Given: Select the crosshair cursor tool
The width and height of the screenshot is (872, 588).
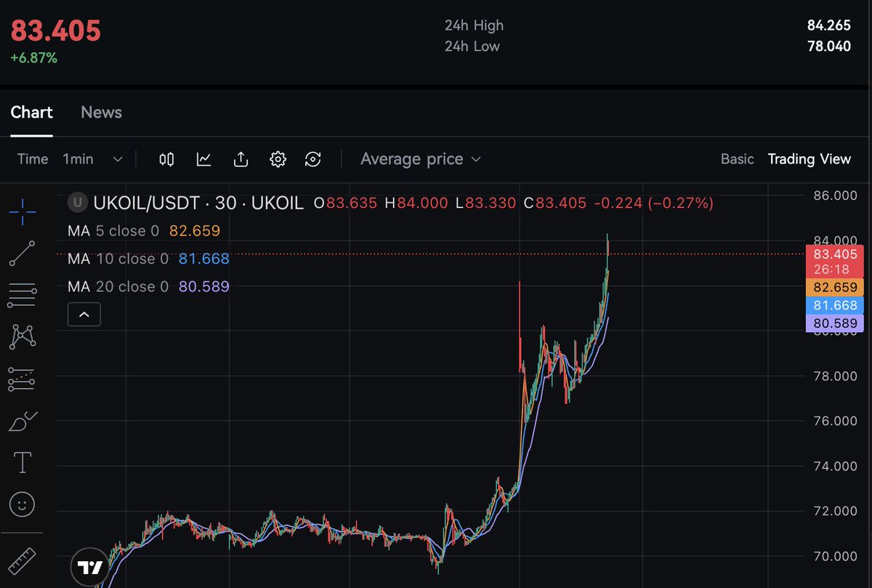Looking at the screenshot, I should (x=23, y=211).
